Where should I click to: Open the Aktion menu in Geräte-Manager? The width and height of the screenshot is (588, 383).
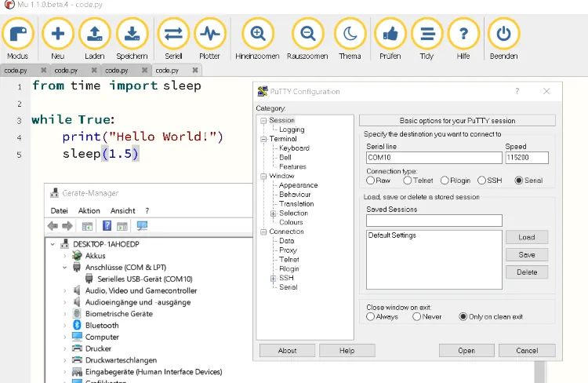click(x=89, y=210)
